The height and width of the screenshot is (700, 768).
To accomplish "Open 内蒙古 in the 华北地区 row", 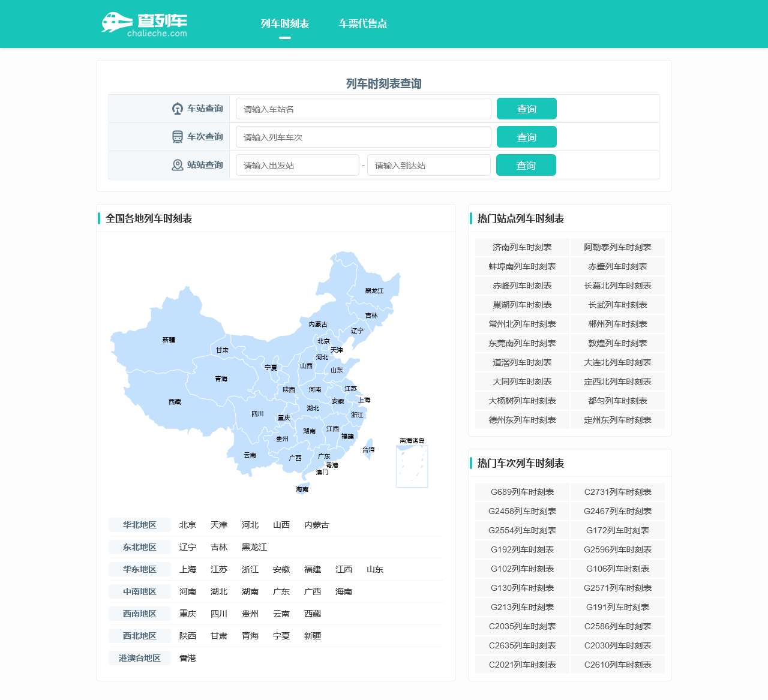I will (317, 525).
